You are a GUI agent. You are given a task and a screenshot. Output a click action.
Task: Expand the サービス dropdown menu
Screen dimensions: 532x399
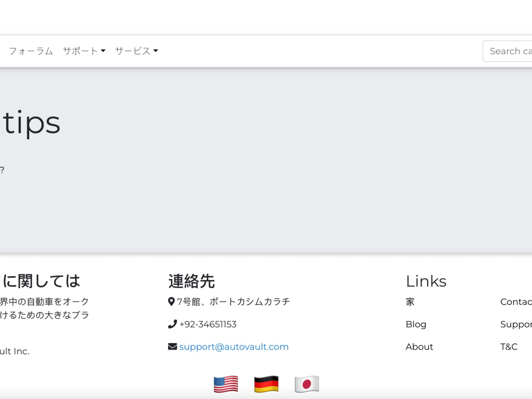(x=136, y=51)
